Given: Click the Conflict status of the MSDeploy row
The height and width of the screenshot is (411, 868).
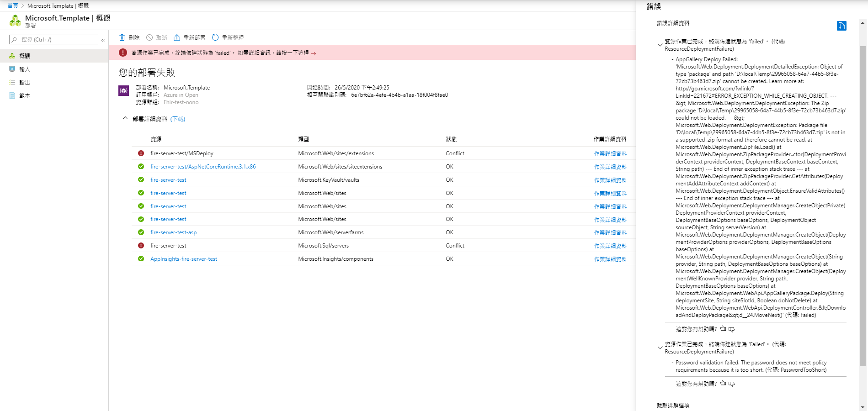Looking at the screenshot, I should click(455, 153).
